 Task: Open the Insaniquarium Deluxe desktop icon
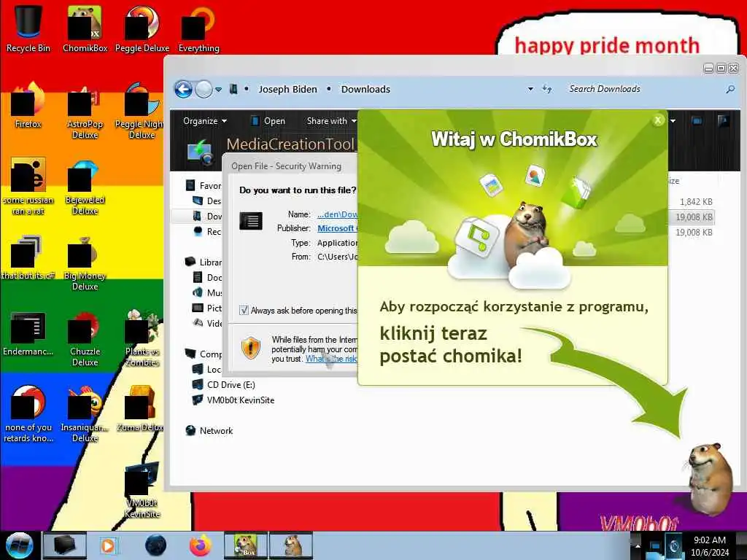(x=85, y=414)
